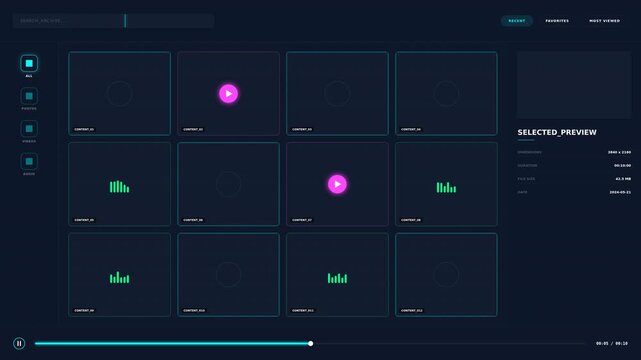Click the file size value 42.5 MB
The width and height of the screenshot is (641, 360).
click(x=623, y=179)
